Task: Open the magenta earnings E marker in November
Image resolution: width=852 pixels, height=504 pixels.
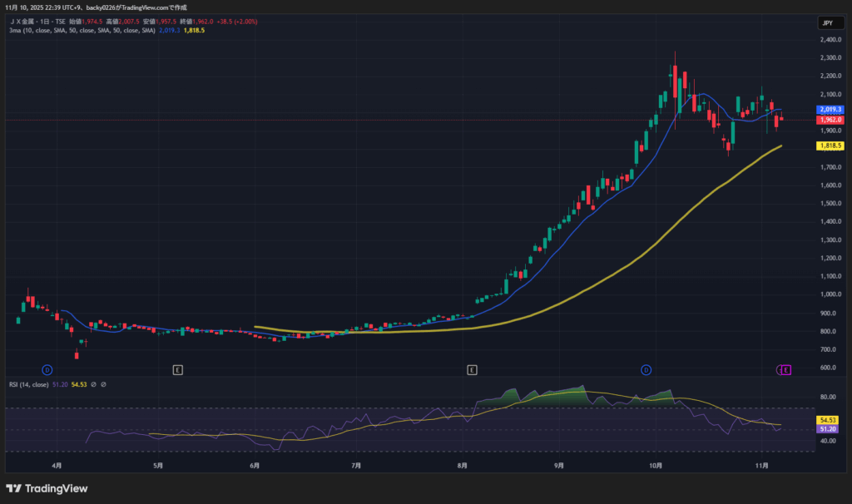Action: 785,369
